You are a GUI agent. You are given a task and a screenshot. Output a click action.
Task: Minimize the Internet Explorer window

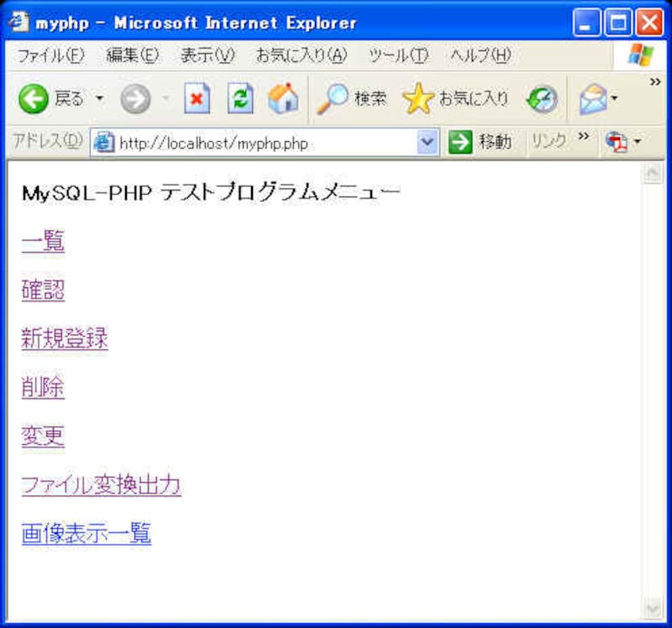coord(585,22)
